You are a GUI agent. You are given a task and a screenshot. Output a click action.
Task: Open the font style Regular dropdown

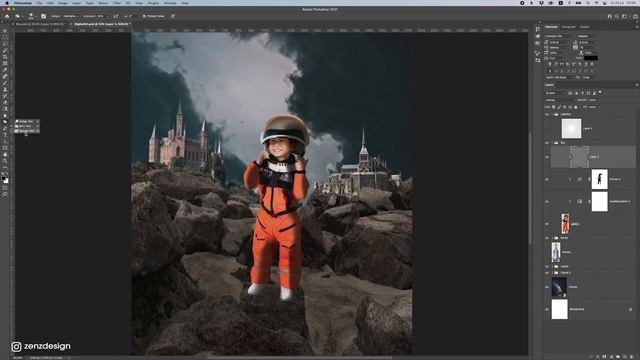click(x=588, y=36)
